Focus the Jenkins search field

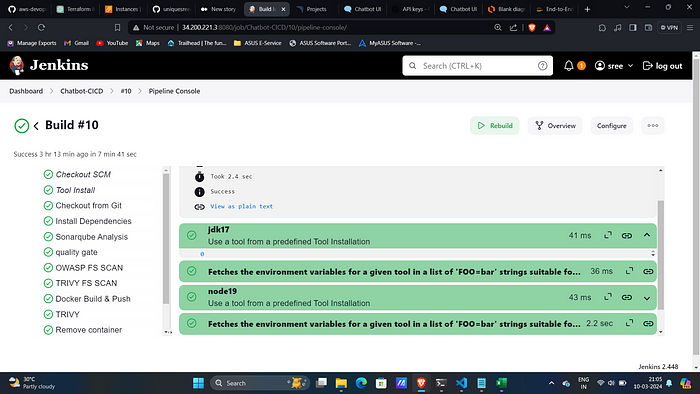(477, 66)
